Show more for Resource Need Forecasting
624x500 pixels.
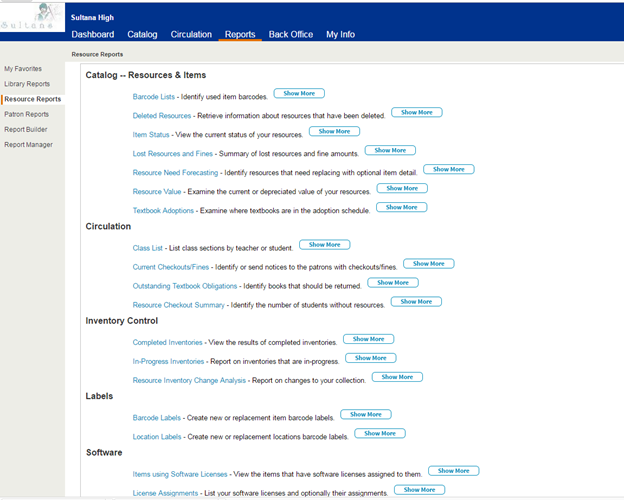click(x=448, y=169)
